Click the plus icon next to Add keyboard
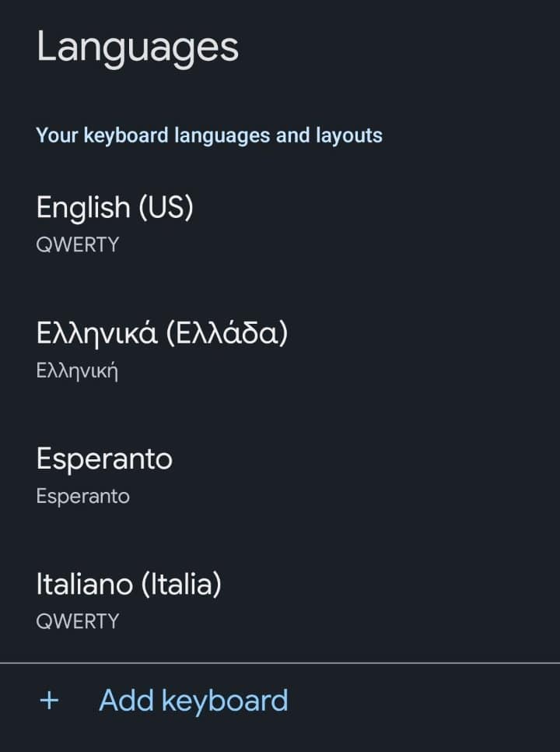The image size is (560, 752). pos(48,699)
